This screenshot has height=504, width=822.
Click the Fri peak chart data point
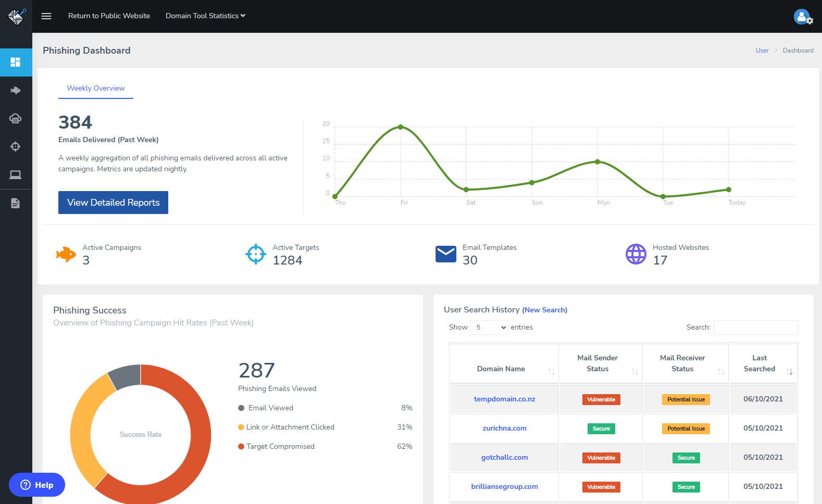(x=401, y=127)
